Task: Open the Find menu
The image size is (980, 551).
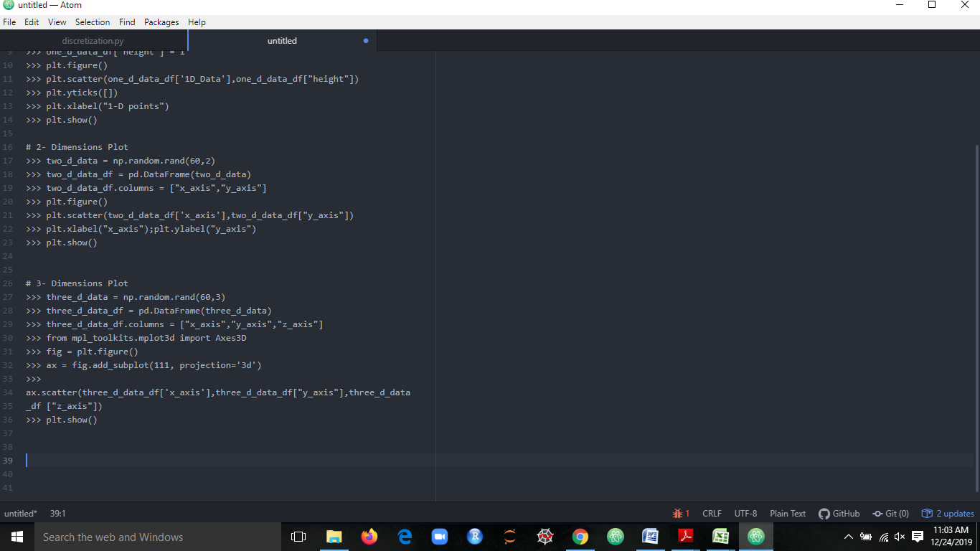Action: [127, 22]
